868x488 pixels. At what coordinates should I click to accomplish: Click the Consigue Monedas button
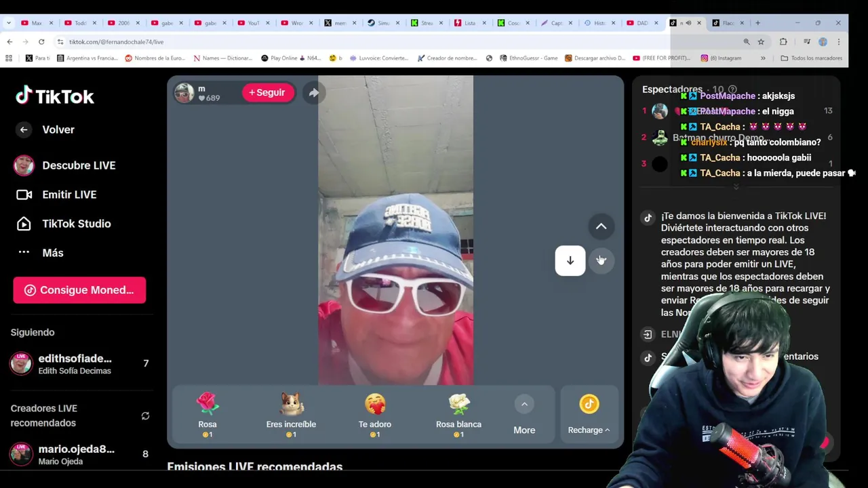pos(79,290)
